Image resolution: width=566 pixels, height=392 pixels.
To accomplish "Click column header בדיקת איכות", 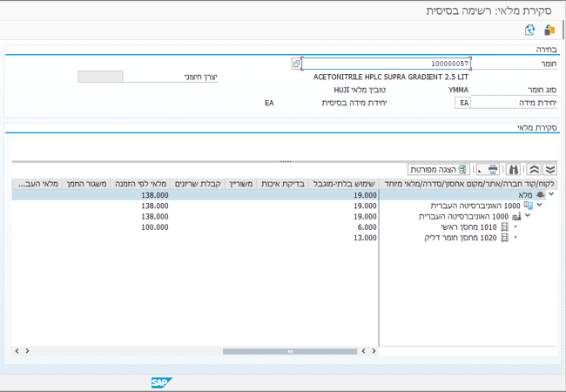I will [283, 184].
